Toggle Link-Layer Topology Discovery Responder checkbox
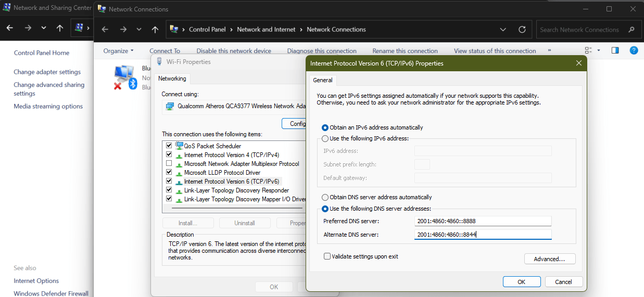 click(169, 190)
